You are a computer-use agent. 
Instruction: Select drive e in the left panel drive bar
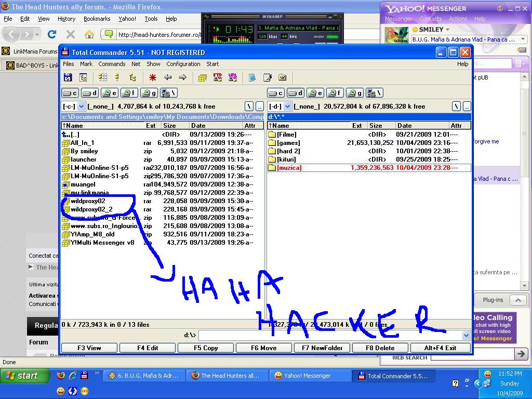coord(110,93)
